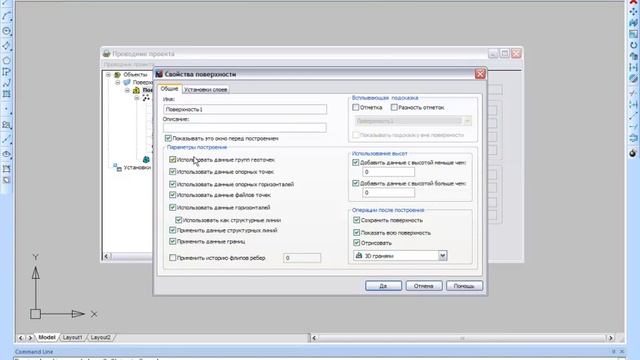Toggle 'Использовать данные файлов точек' checkbox

[x=172, y=195]
